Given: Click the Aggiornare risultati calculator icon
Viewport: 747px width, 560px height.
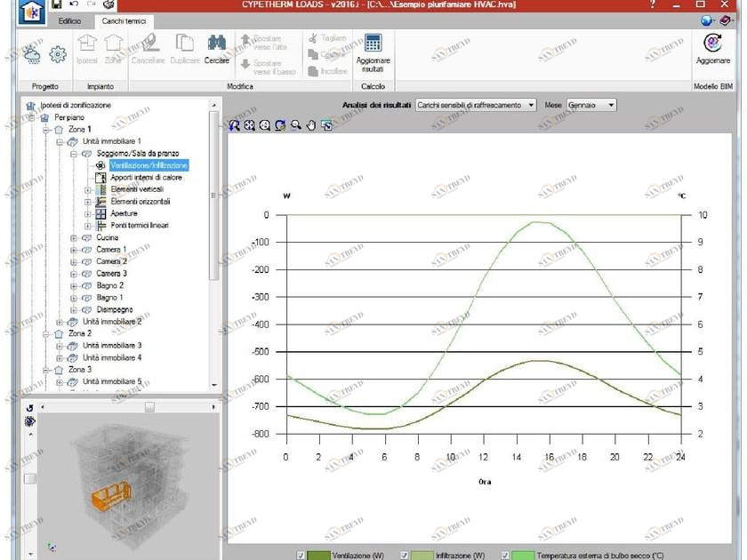Looking at the screenshot, I should (373, 44).
